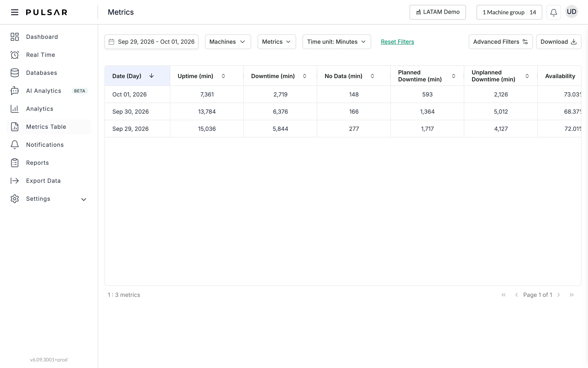The height and width of the screenshot is (368, 588).
Task: Go to the first page
Action: [x=503, y=295]
